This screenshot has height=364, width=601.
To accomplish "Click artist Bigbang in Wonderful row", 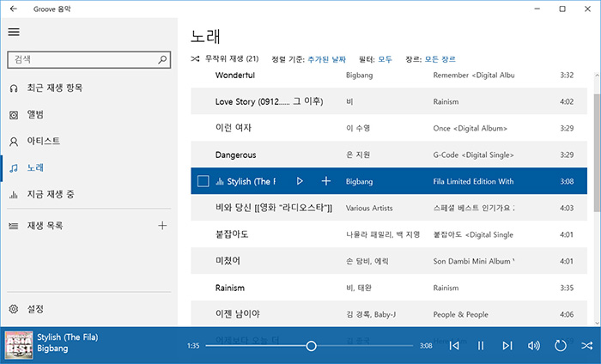I will point(359,75).
